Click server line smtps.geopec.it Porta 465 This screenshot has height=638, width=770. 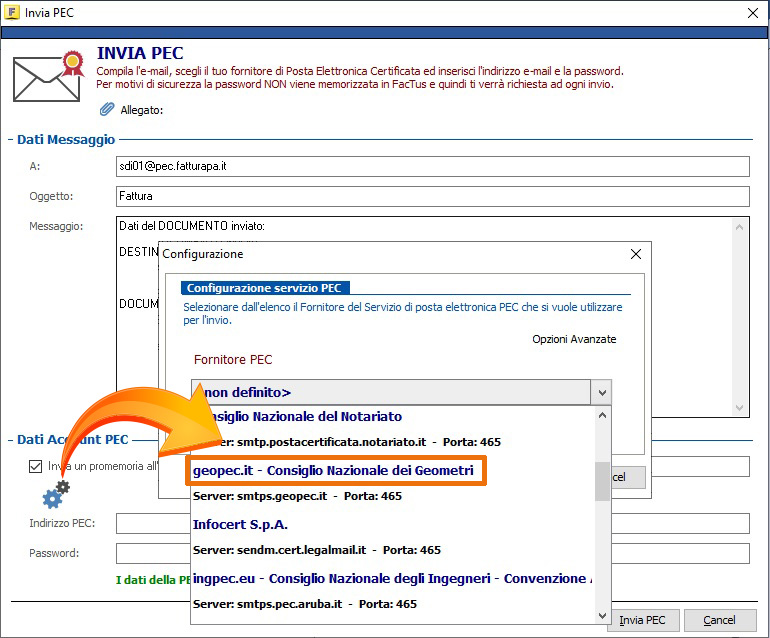(x=297, y=496)
